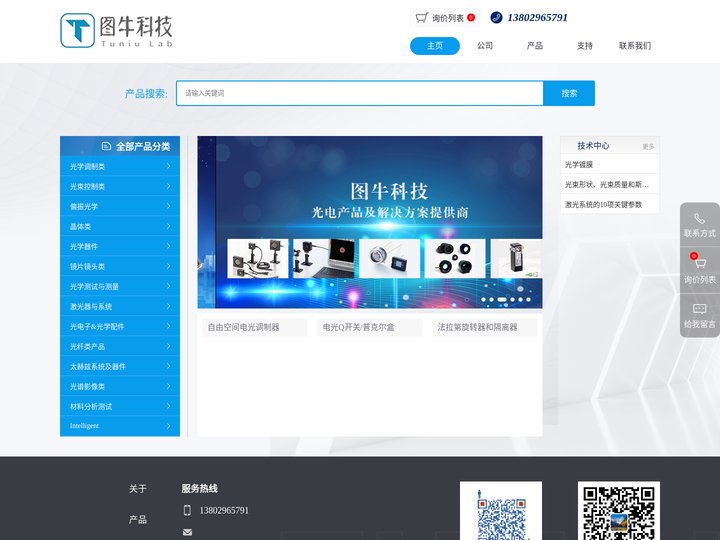Open the 支持 navigation menu
720x540 pixels.
coord(585,46)
